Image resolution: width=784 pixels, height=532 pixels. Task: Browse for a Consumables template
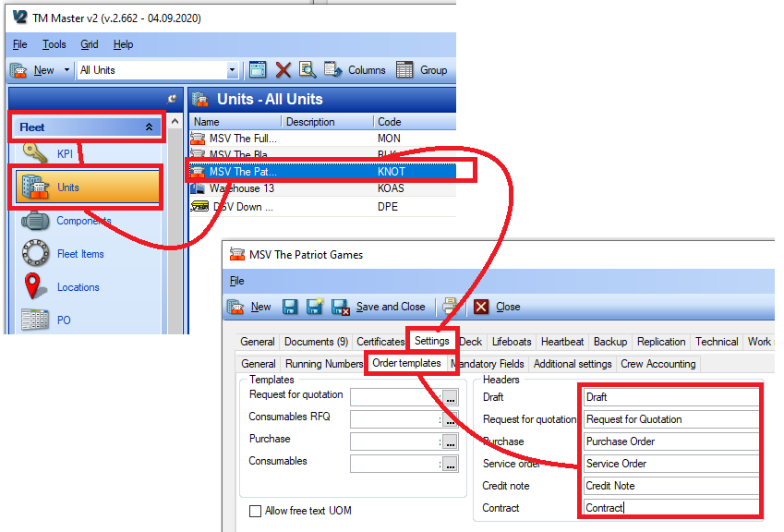coord(450,464)
